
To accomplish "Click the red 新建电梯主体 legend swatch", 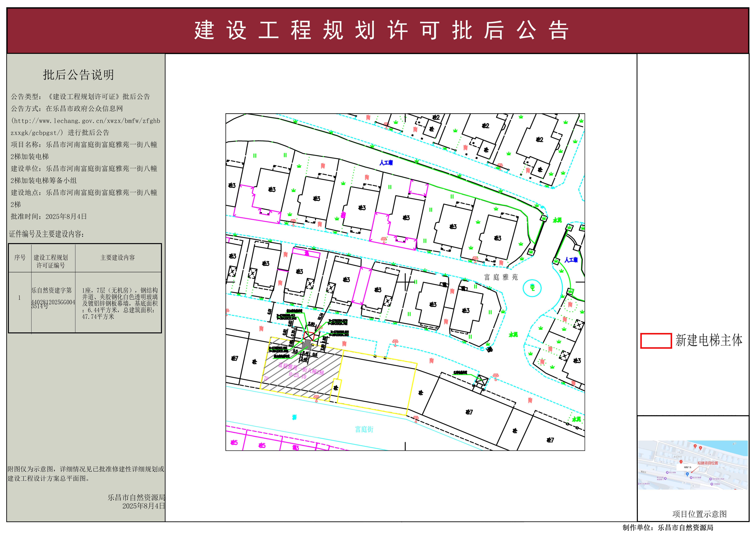I will point(656,341).
